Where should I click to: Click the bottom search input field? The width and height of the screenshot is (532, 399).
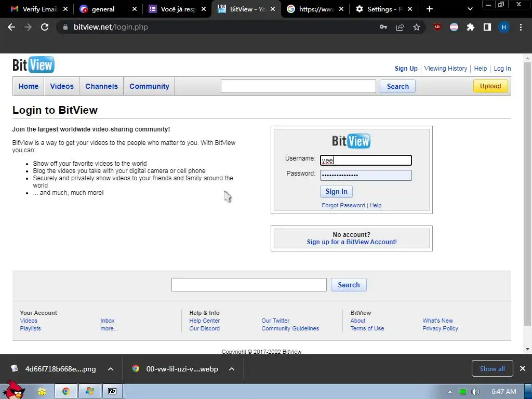249,285
